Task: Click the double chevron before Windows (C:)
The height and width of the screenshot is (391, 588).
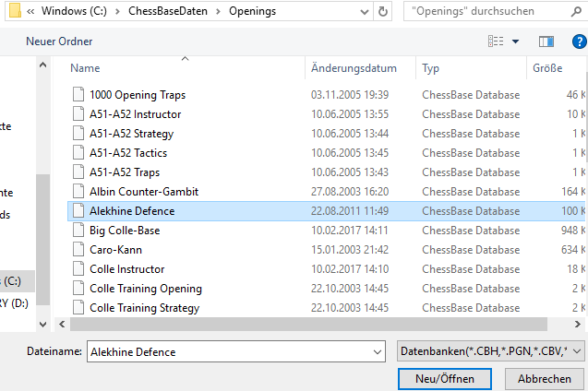Action: coord(30,12)
